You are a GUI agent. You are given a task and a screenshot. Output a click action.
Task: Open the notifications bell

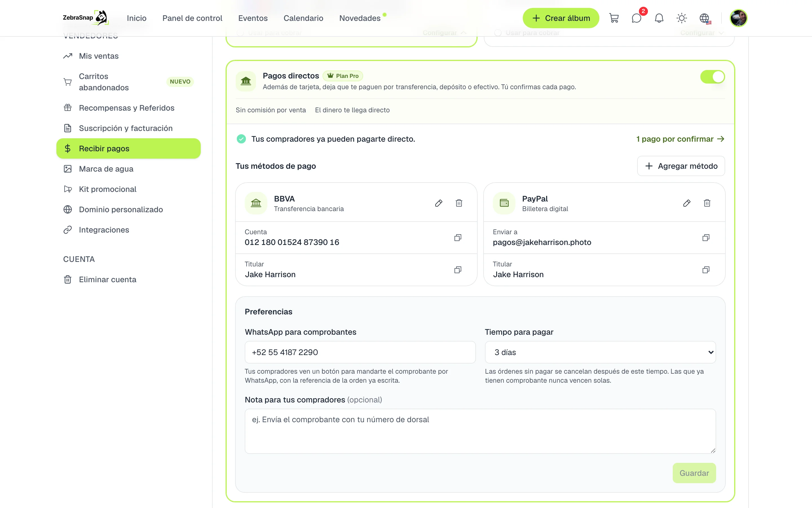(659, 18)
